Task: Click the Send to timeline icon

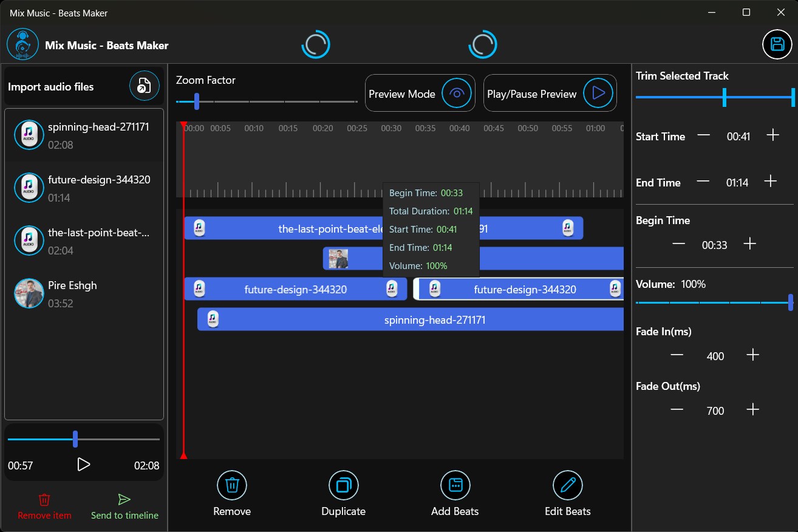Action: (x=124, y=499)
